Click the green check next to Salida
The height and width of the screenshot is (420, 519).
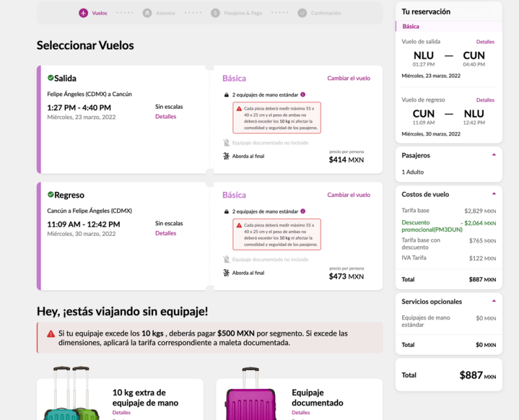[51, 78]
